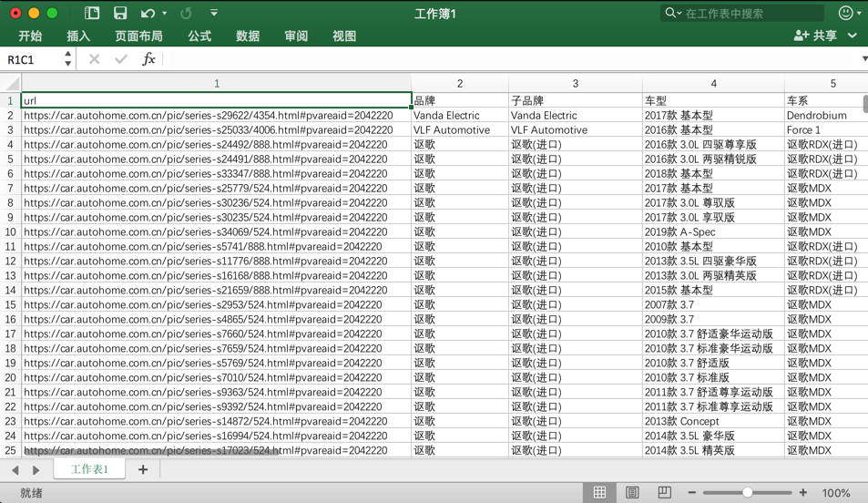Click the fx insert function icon
This screenshot has height=503, width=868.
click(148, 58)
